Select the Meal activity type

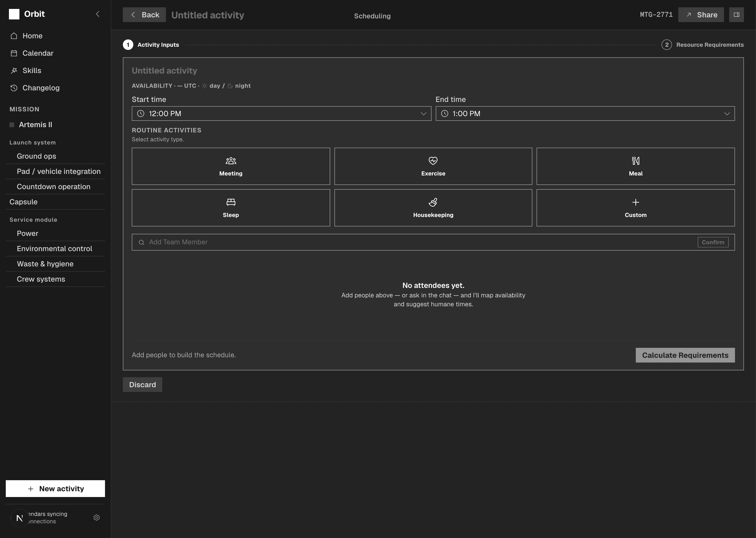point(636,166)
